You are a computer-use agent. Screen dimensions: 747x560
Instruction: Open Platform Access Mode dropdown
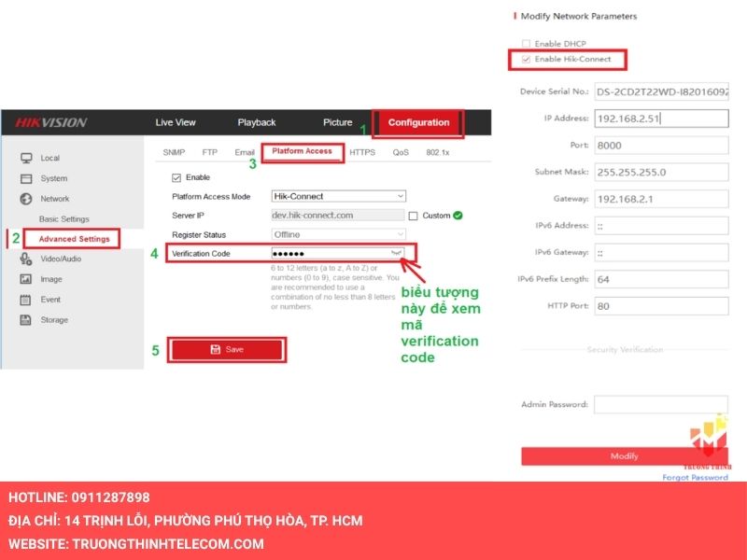[x=339, y=196]
